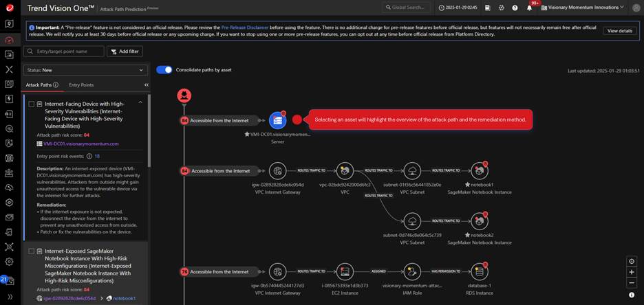Open the XDR X-shaped sidebar icon

(x=10, y=69)
